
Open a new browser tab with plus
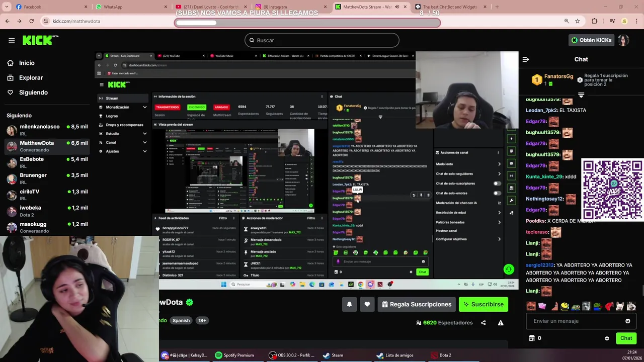(x=497, y=7)
